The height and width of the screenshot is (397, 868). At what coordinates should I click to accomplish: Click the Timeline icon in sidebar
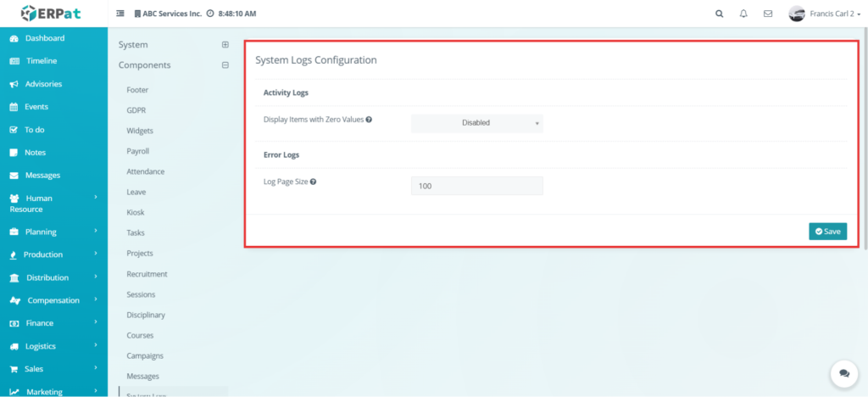15,61
